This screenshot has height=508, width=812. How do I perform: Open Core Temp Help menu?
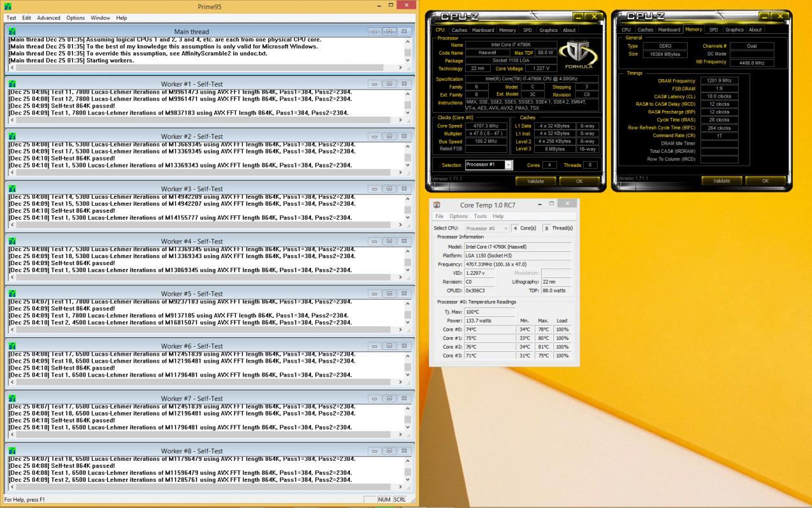point(498,216)
